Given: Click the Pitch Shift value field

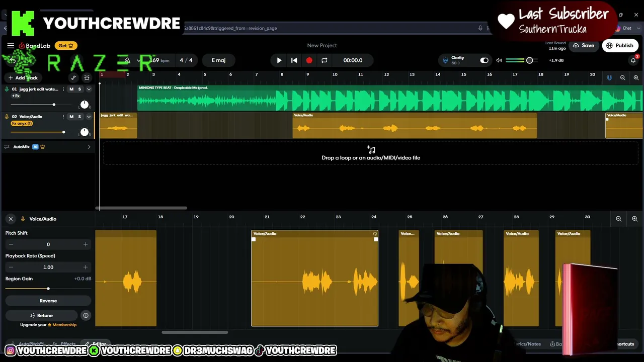Looking at the screenshot, I should 48,244.
